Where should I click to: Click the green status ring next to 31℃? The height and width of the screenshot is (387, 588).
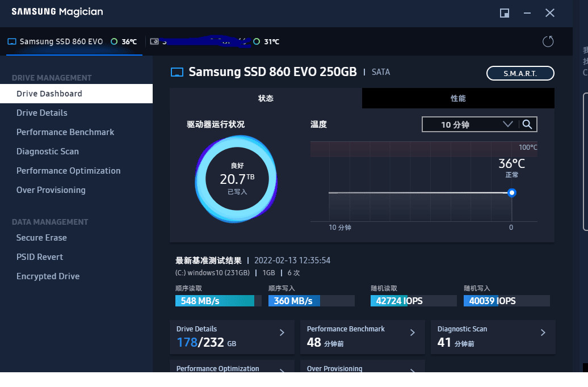click(257, 41)
